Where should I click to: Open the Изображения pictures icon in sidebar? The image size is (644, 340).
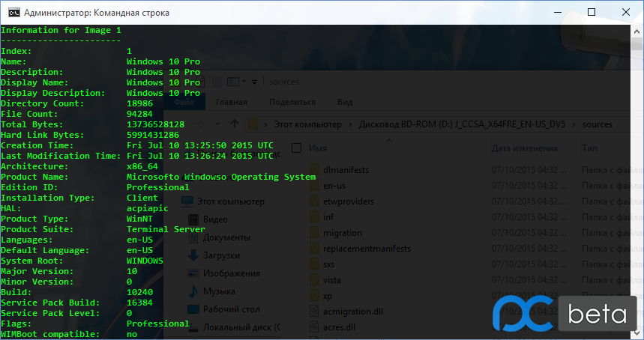(x=193, y=273)
